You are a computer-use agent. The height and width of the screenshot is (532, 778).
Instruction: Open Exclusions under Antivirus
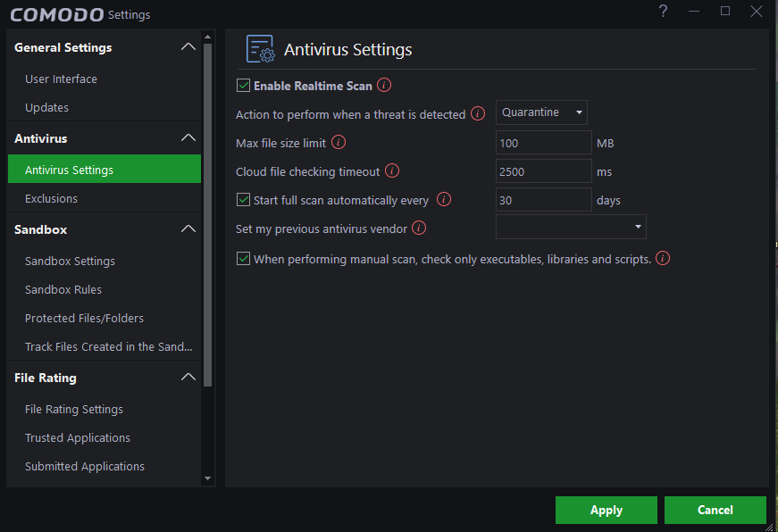(51, 198)
